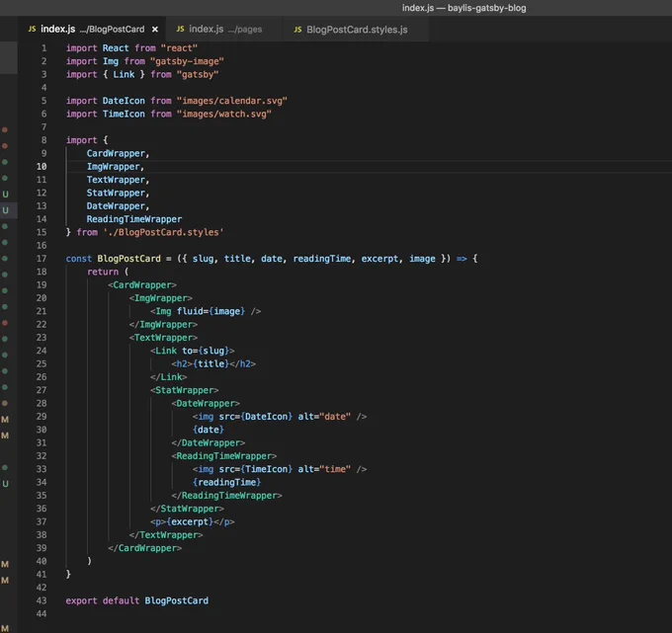This screenshot has width=672, height=633.
Task: Click line number 17 in gutter
Action: (x=42, y=259)
